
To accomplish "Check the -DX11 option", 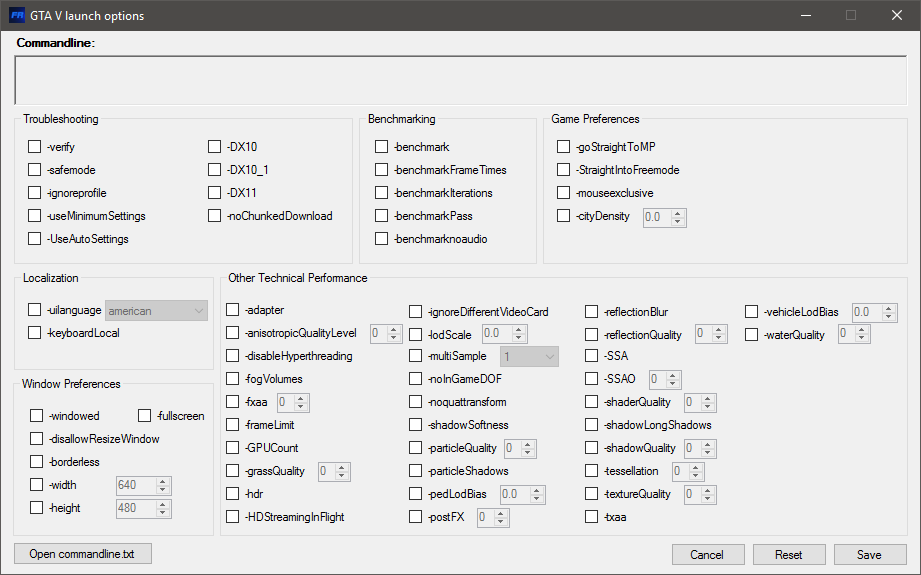I will click(215, 193).
